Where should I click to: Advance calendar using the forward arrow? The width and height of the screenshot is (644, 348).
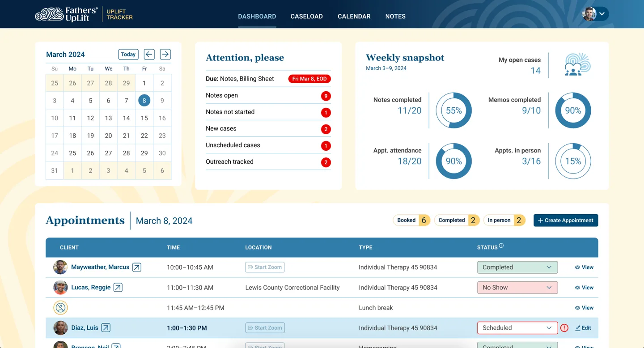165,54
